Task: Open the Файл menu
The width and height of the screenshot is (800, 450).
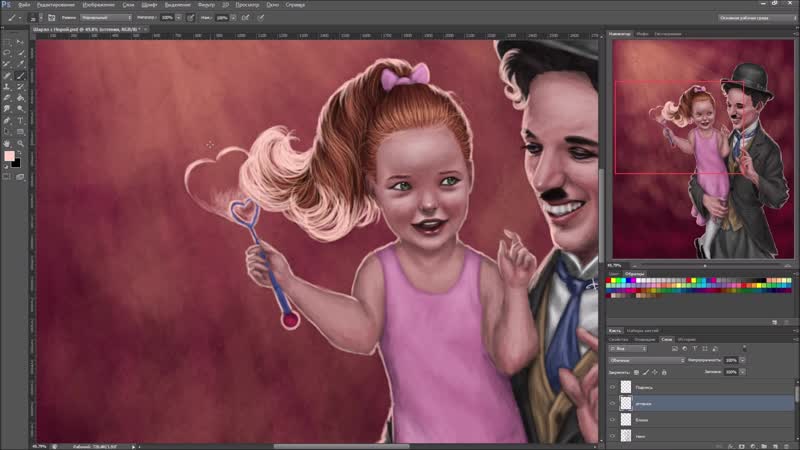Action: 24,5
